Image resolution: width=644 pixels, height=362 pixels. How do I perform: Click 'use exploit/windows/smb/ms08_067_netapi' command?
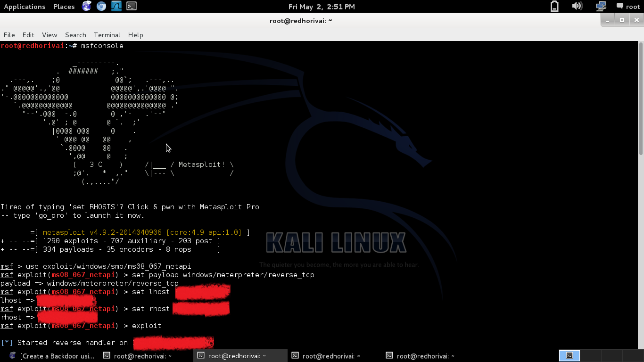coord(108,266)
